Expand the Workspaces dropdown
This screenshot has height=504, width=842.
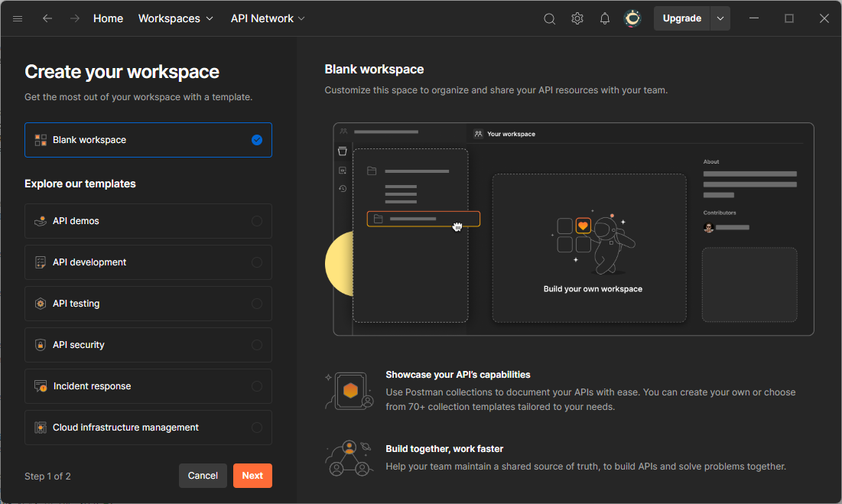tap(176, 18)
